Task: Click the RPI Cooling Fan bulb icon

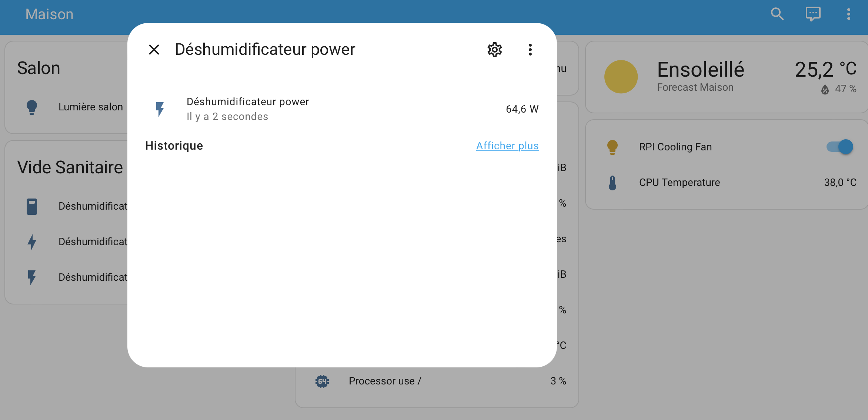Action: 612,147
